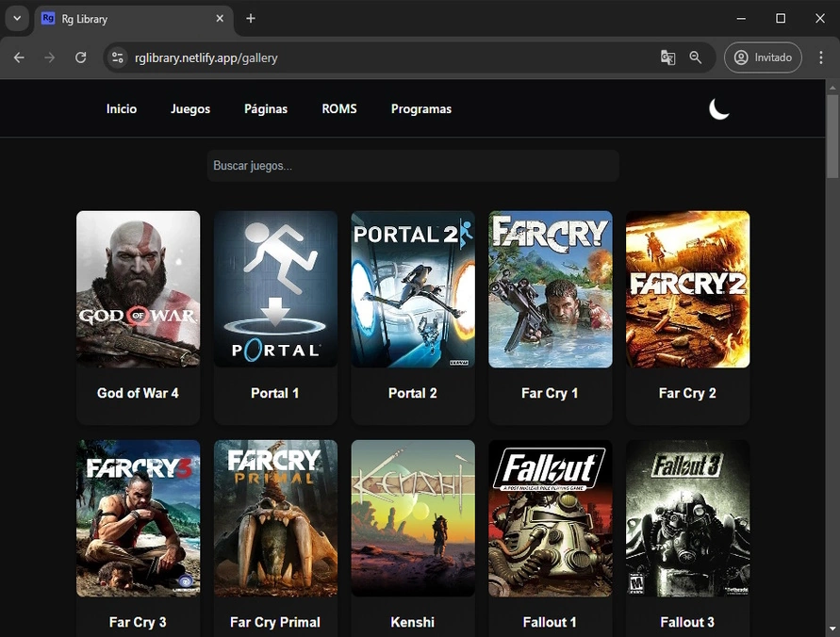The height and width of the screenshot is (637, 840).
Task: Click the Portal 1 title text
Action: tap(275, 393)
